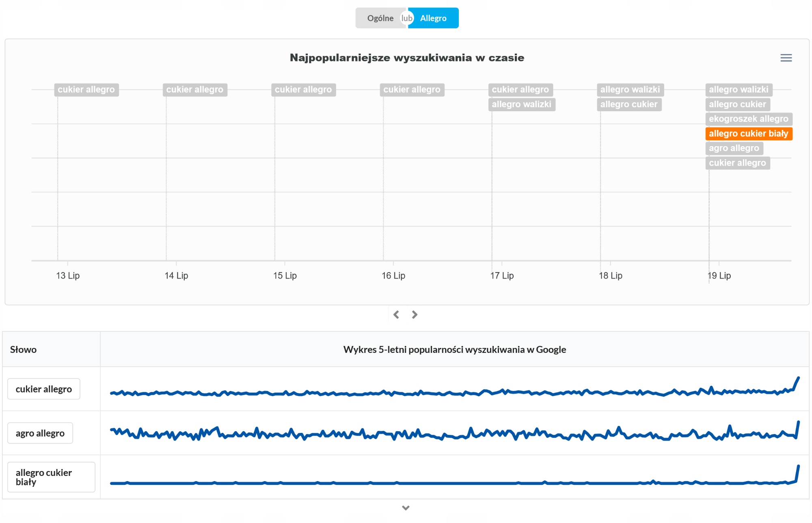Click the next period right chevron

click(415, 315)
